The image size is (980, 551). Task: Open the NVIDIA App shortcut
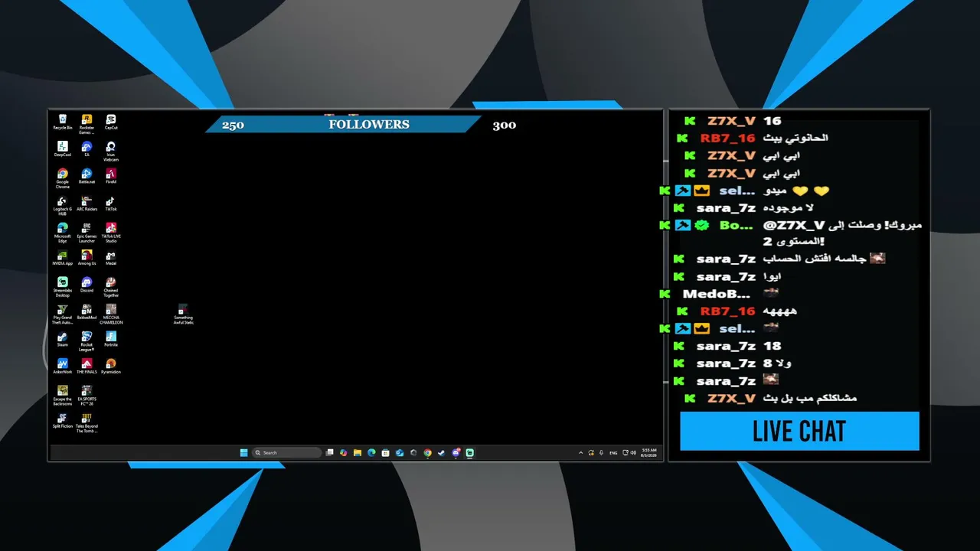point(63,258)
